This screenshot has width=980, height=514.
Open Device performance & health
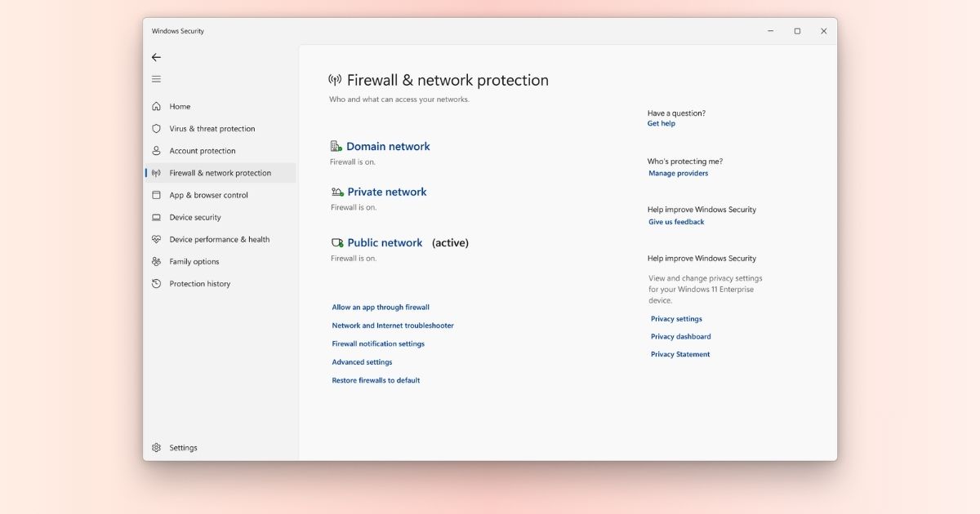click(220, 239)
